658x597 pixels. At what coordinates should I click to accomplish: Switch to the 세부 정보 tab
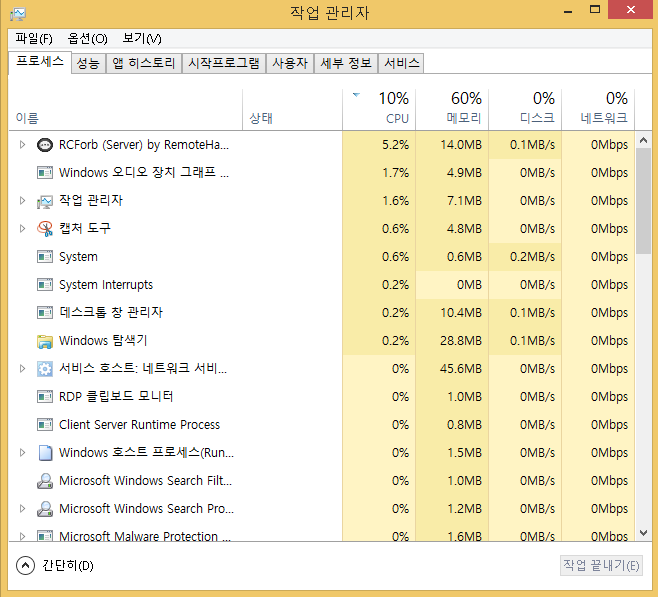[346, 63]
